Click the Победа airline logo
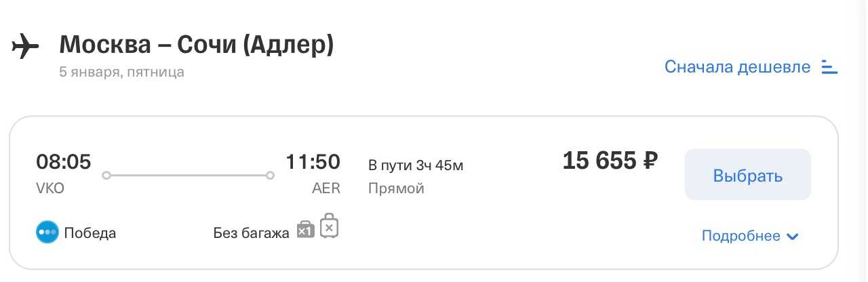 coord(47,233)
